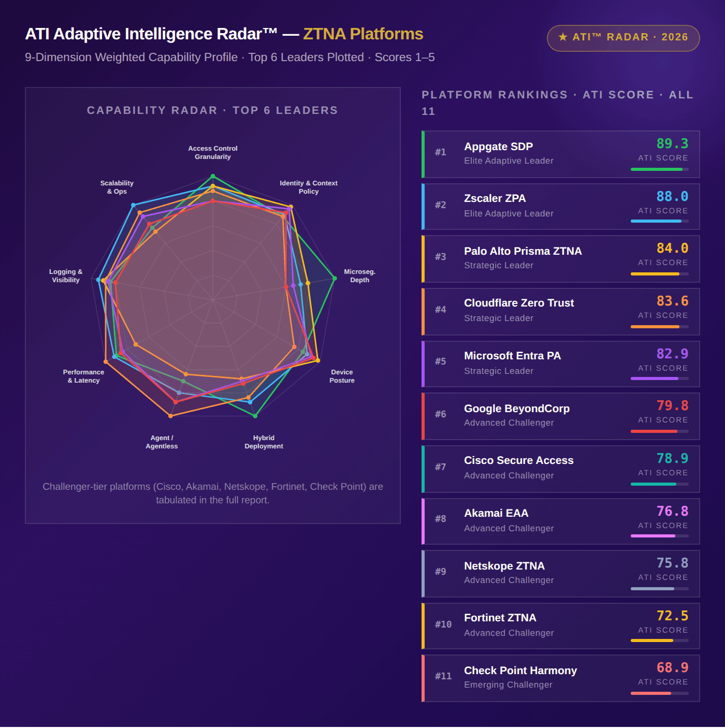725x728 pixels.
Task: Click the 84.0 ATI score value
Action: point(672,248)
